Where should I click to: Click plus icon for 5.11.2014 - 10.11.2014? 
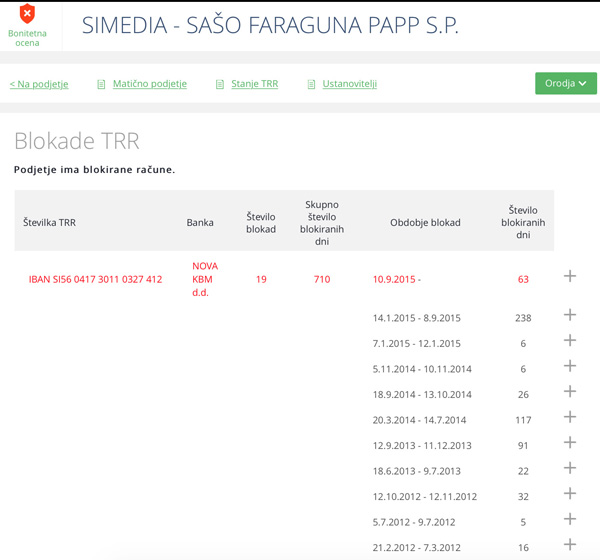(570, 366)
